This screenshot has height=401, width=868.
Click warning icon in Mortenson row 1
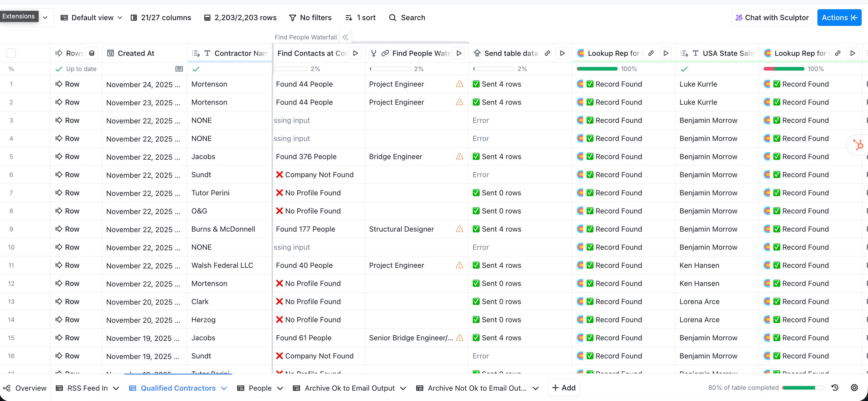pos(459,84)
